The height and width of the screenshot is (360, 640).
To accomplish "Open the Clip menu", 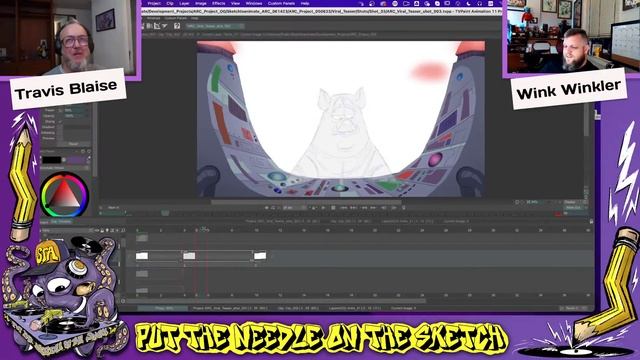I will (x=170, y=3).
